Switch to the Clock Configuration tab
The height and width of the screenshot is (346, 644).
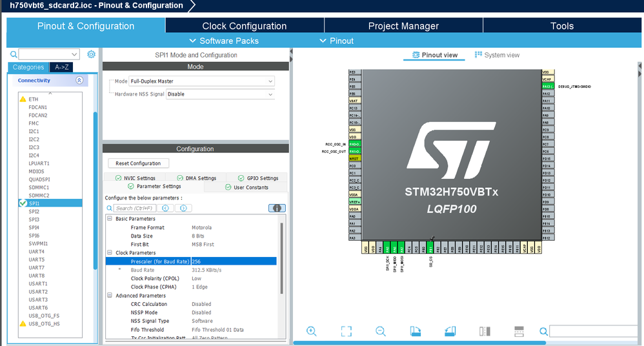245,26
